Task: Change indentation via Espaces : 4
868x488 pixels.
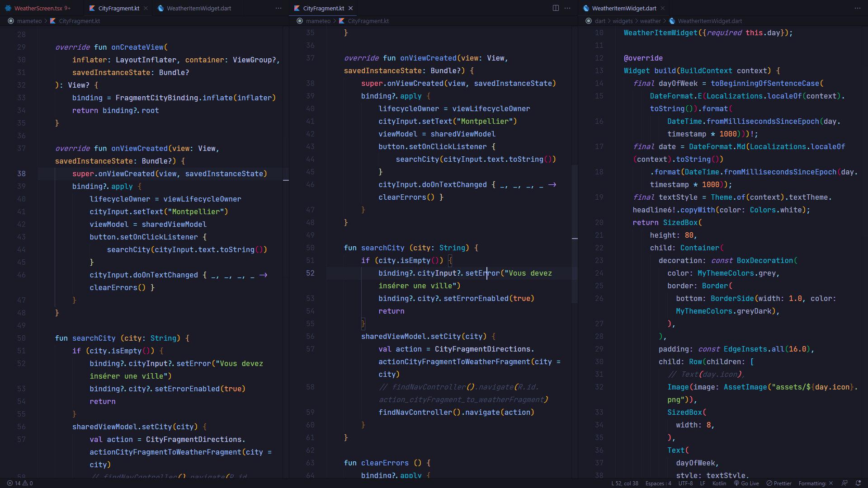Action: [x=658, y=483]
